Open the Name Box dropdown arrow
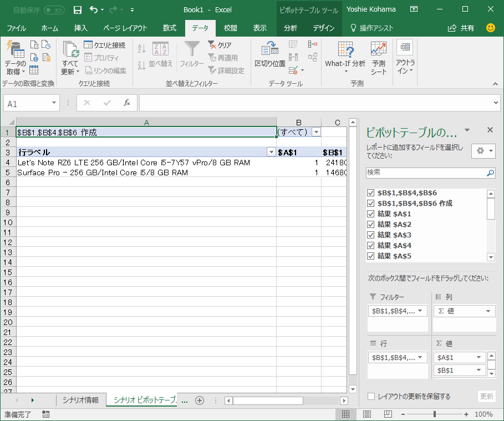Image resolution: width=504 pixels, height=421 pixels. [54, 103]
